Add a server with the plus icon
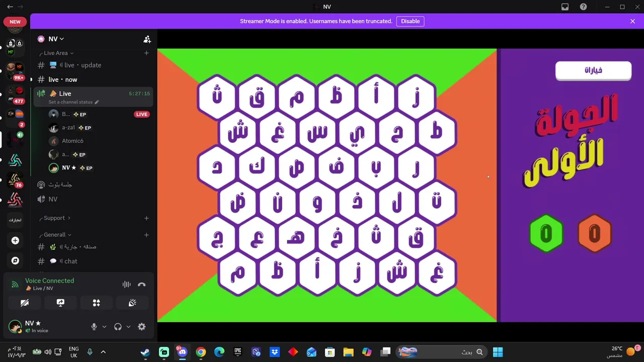644x362 pixels. [x=15, y=241]
